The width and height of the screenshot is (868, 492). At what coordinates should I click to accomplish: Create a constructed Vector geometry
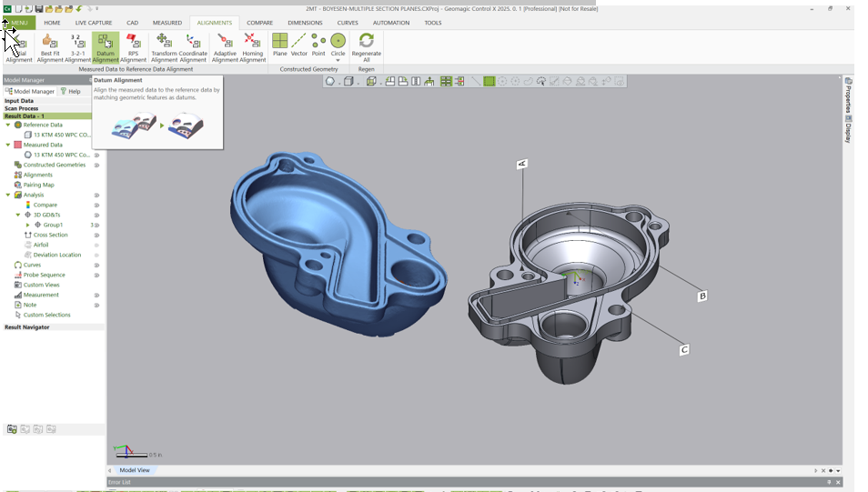pos(299,45)
